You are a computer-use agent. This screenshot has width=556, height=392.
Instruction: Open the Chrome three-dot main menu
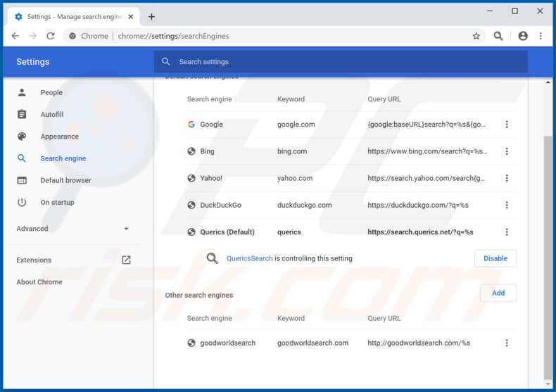(x=541, y=36)
